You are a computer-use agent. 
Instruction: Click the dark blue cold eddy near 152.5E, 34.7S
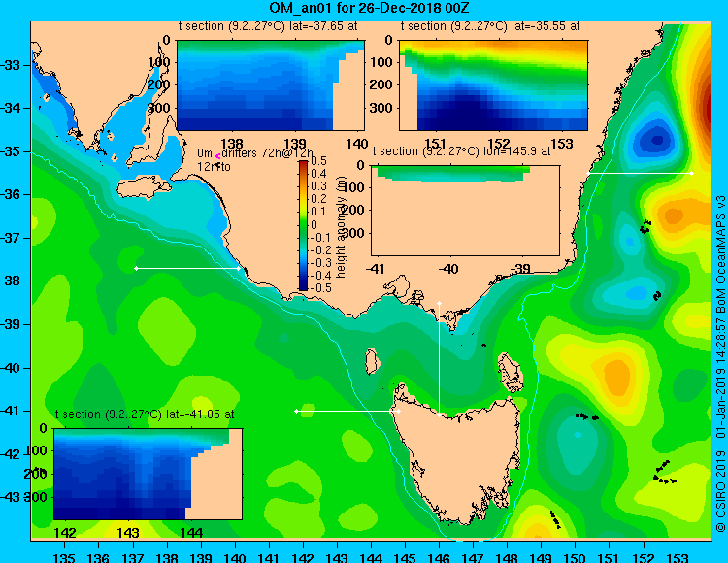pos(657,139)
